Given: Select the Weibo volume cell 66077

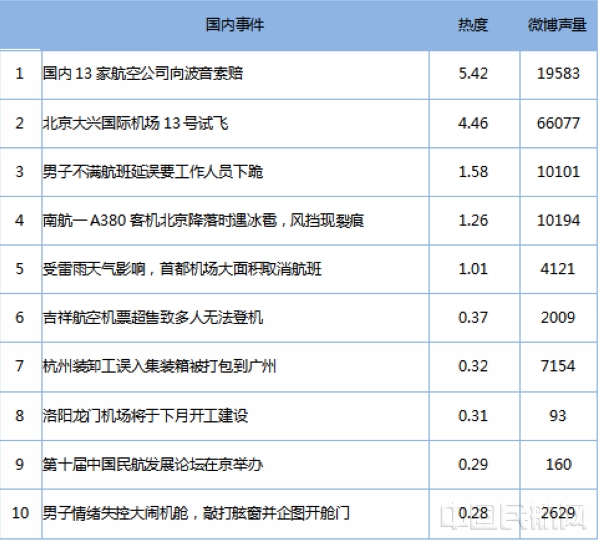Looking at the screenshot, I should click(559, 123).
